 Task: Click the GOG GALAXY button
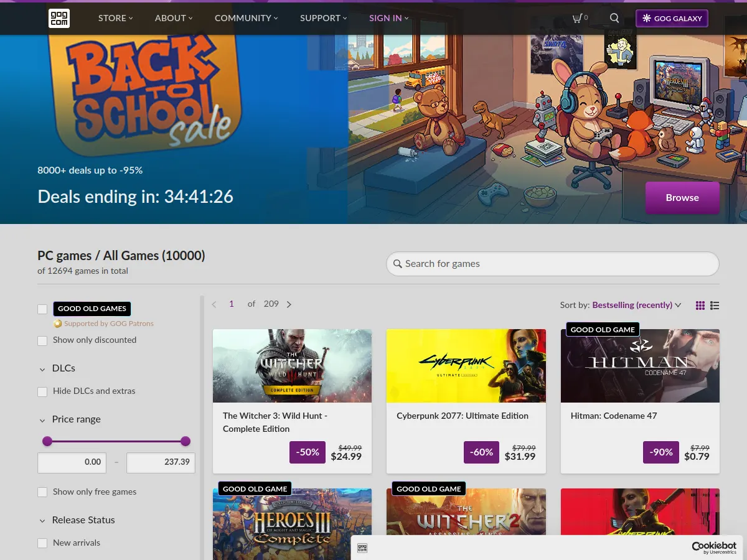coord(672,18)
